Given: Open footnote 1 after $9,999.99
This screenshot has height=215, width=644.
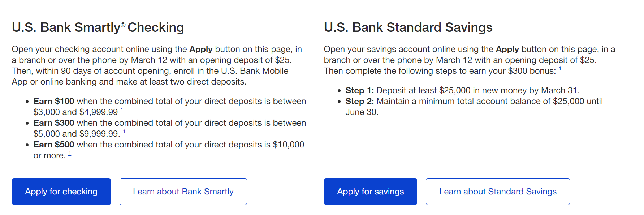Looking at the screenshot, I should coord(124,132).
